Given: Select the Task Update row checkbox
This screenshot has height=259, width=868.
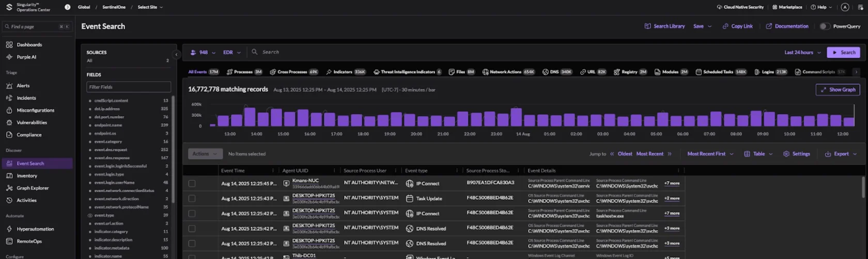Looking at the screenshot, I should pos(192,199).
